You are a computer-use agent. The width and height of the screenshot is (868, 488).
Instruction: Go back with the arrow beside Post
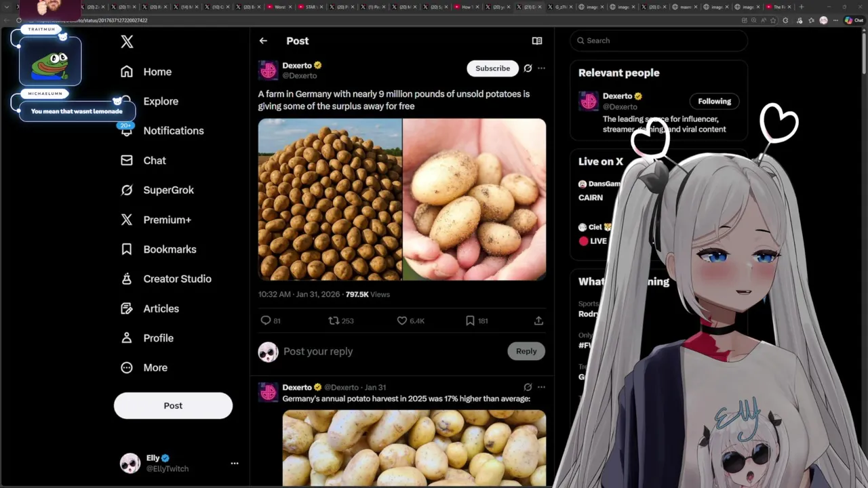click(263, 41)
